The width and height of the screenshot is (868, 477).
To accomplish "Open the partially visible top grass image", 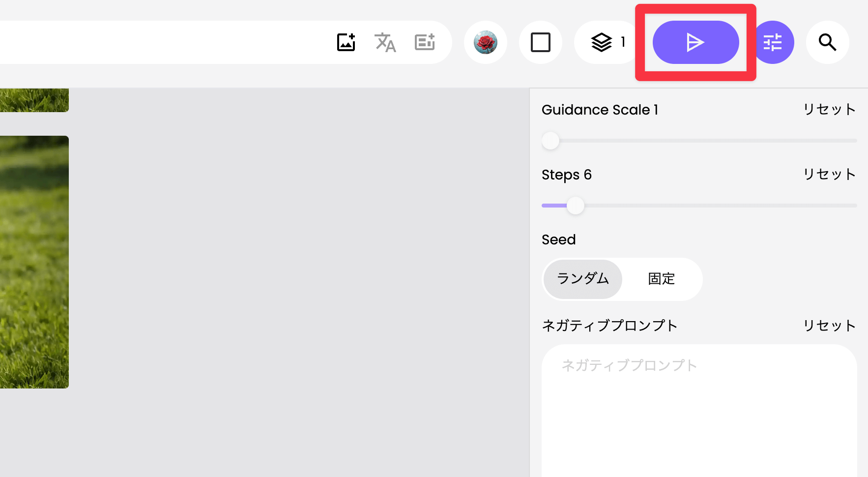I will click(x=34, y=100).
